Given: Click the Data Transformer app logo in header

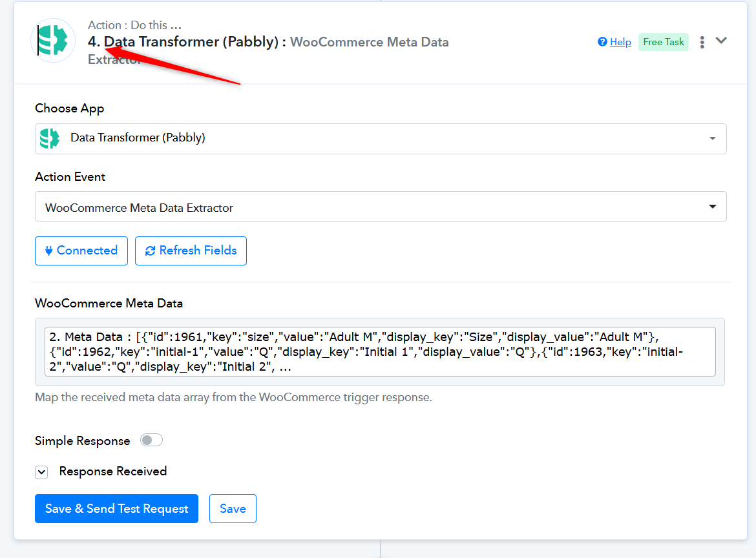Looking at the screenshot, I should [x=53, y=41].
